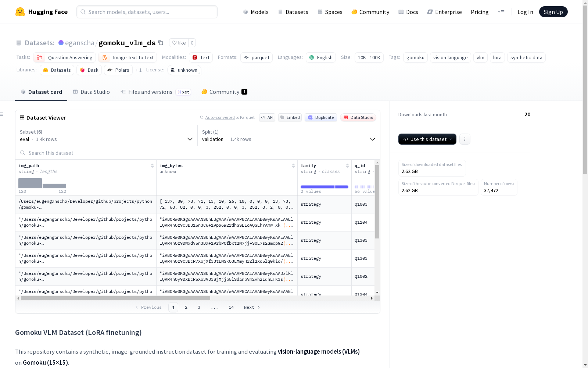Like the gomoku_vlm_ds dataset

[x=179, y=43]
